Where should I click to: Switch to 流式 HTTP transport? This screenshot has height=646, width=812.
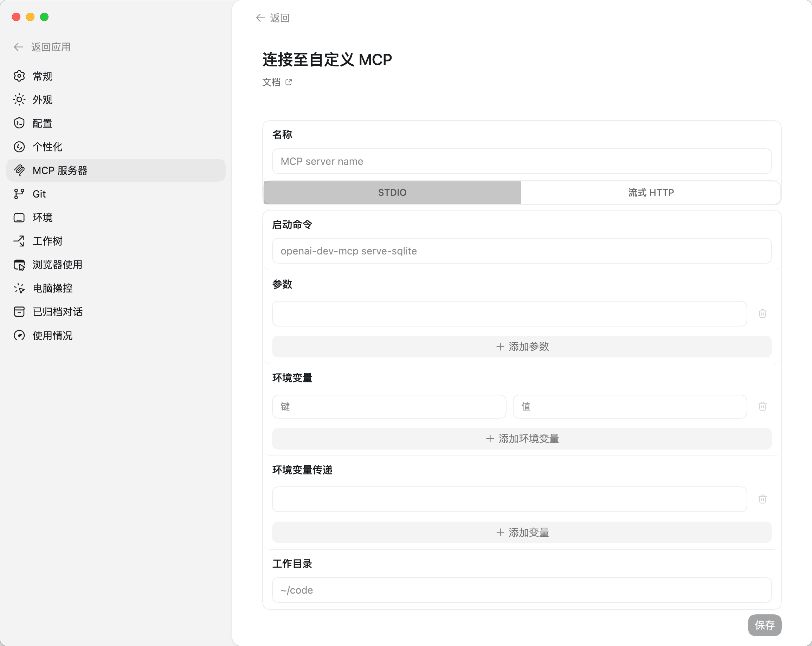click(650, 193)
